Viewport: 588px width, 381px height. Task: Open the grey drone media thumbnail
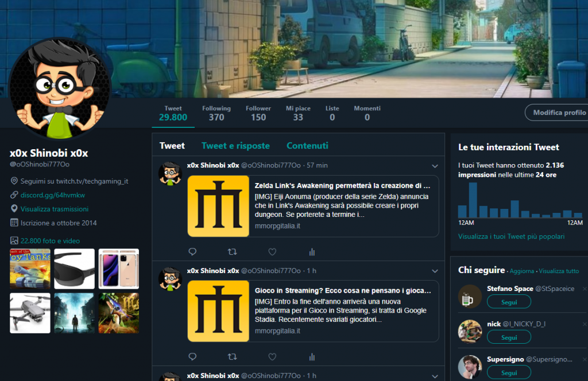tap(30, 313)
